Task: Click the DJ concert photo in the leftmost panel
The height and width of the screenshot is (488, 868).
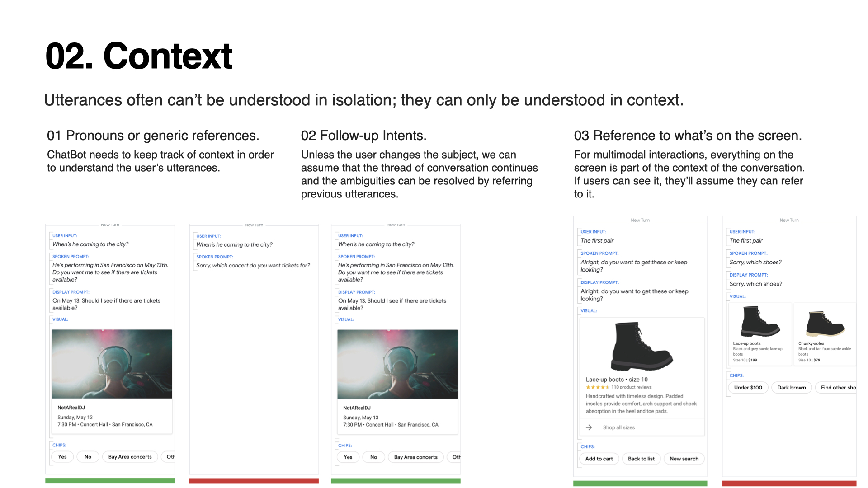Action: click(x=112, y=364)
